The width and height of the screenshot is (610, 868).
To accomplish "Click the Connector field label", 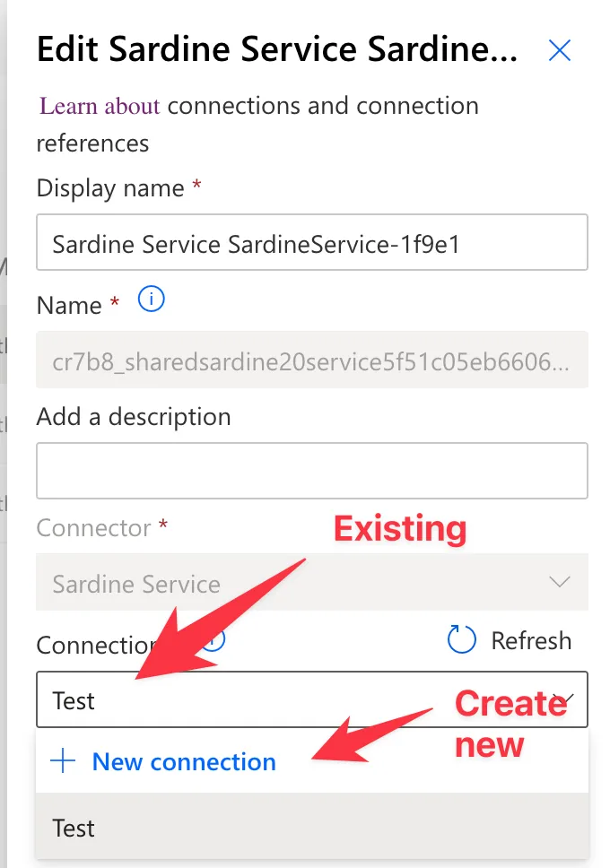I will click(x=93, y=527).
